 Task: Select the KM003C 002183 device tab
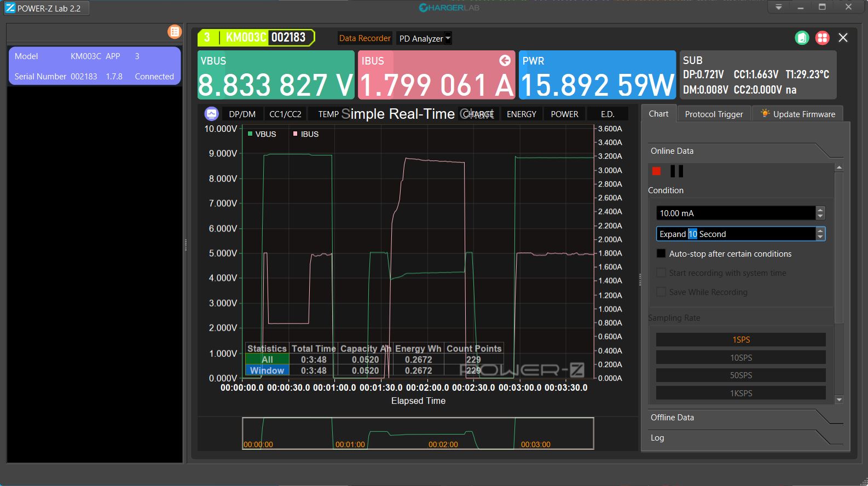coord(256,37)
